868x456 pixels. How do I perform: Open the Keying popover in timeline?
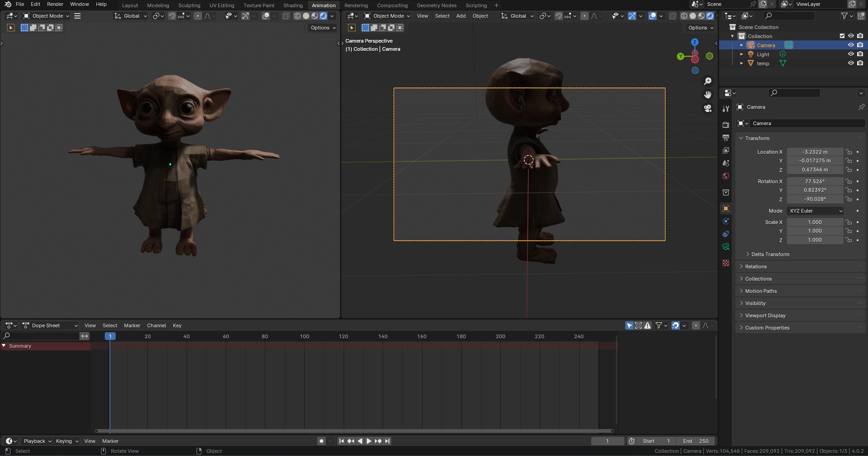(67, 441)
